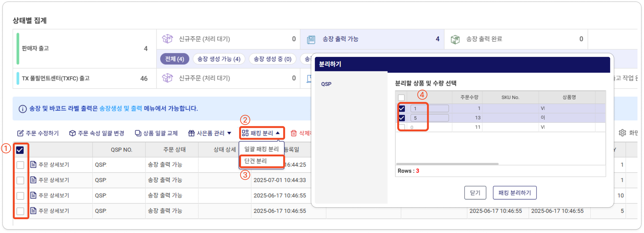Image resolution: width=644 pixels, height=233 pixels.
Task: Click the info icon in blue notice
Action: click(23, 109)
